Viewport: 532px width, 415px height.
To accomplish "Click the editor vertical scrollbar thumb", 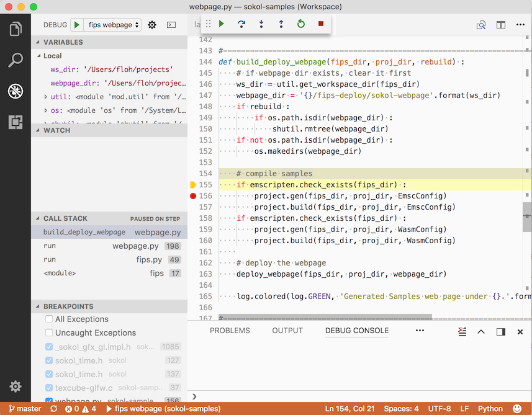I will 527,217.
